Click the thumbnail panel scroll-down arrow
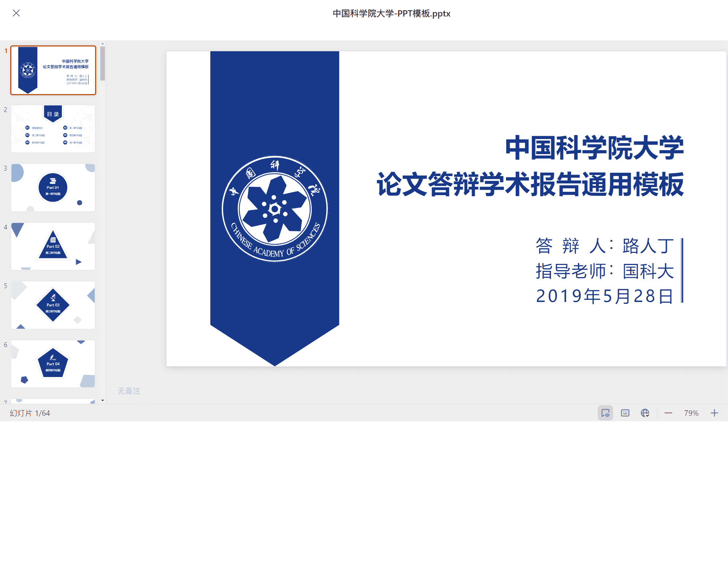This screenshot has width=728, height=582. tap(102, 400)
